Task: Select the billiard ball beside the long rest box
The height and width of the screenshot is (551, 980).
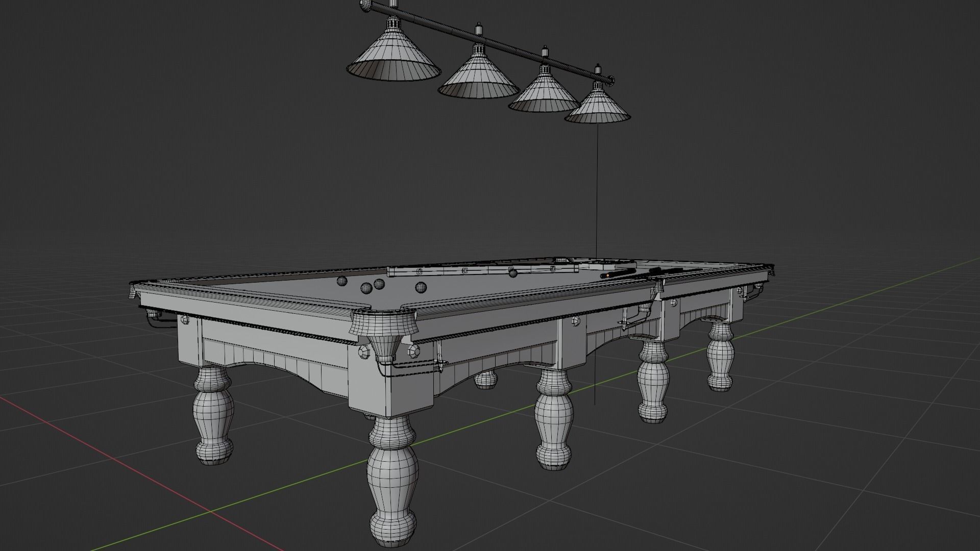Action: tap(513, 273)
